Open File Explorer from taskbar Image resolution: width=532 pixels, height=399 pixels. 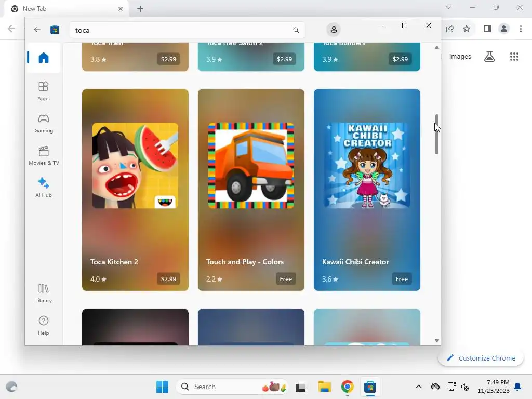coord(324,387)
